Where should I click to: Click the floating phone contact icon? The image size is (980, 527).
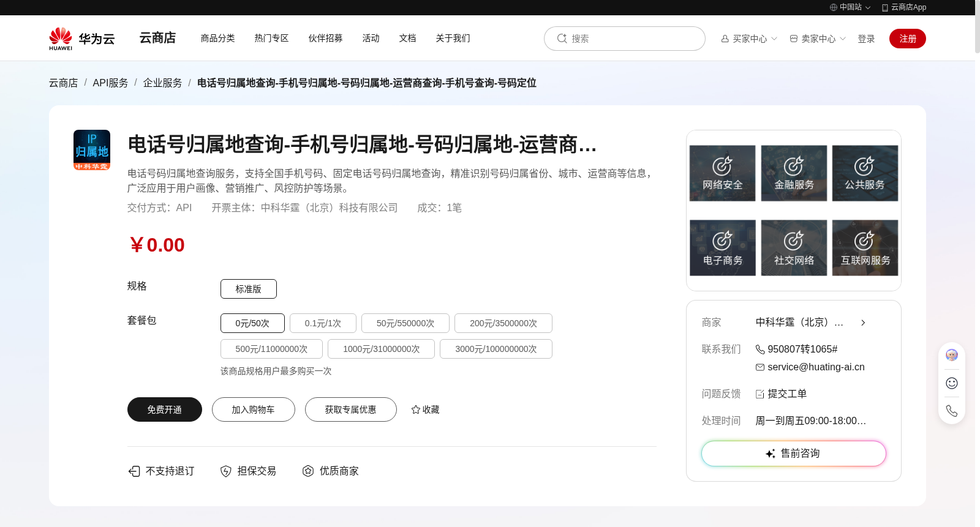(952, 411)
